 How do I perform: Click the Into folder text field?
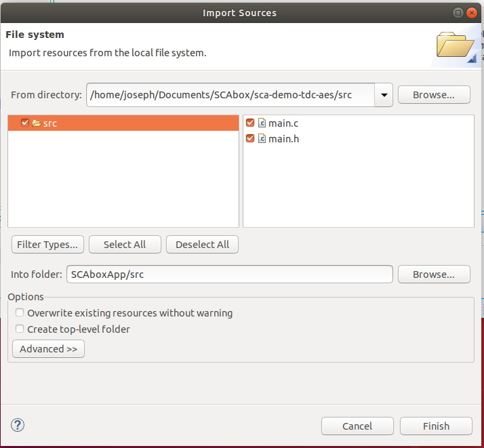(x=229, y=274)
